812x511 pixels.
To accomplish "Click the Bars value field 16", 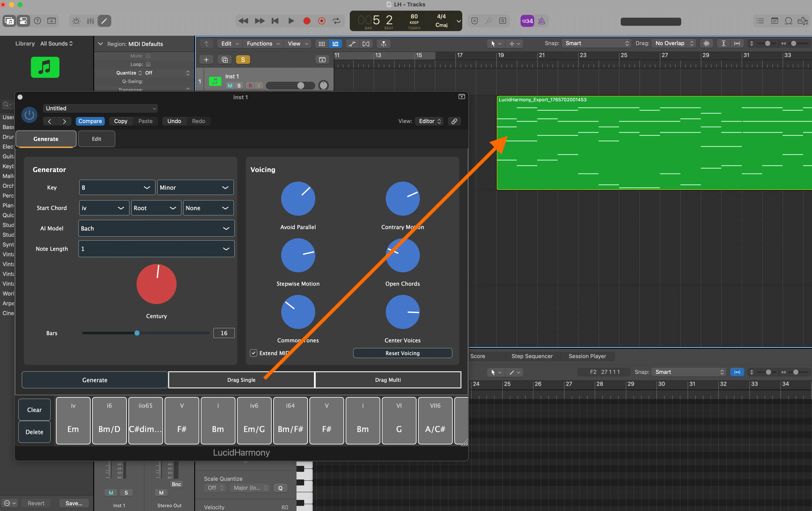I will [224, 333].
